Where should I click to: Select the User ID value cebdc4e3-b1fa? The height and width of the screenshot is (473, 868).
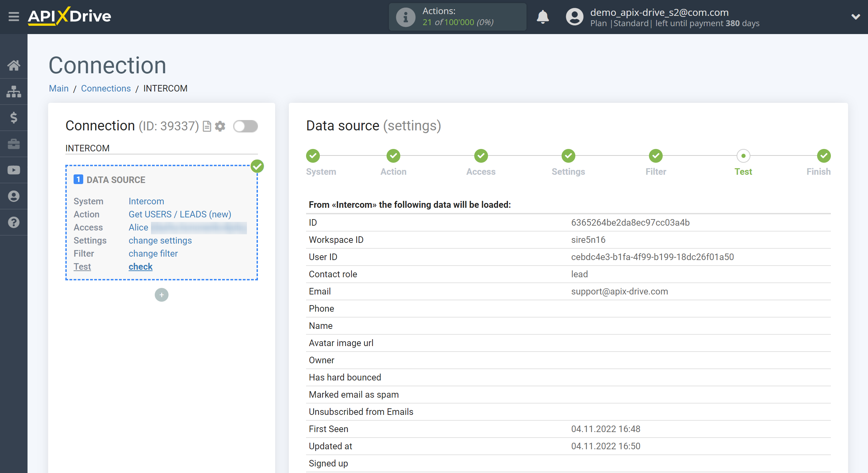(x=652, y=257)
